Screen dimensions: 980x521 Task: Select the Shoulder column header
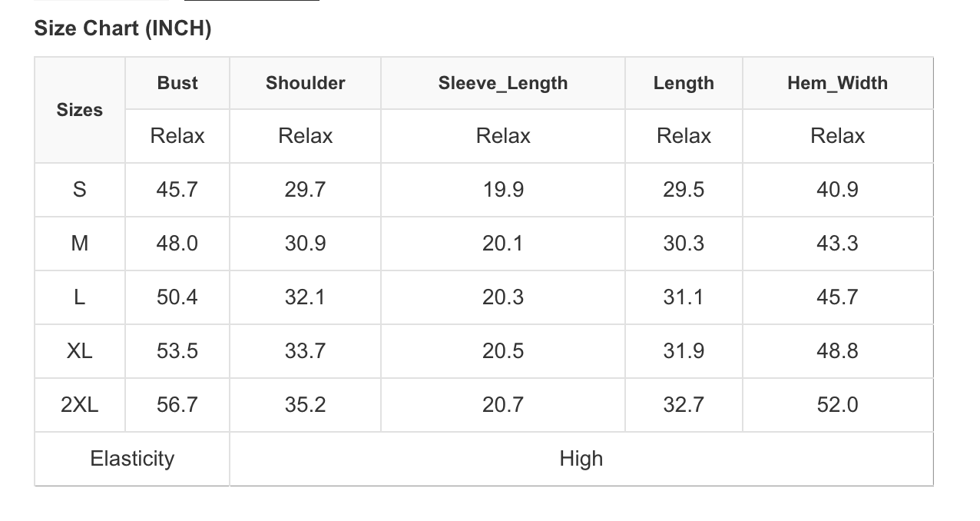click(x=305, y=83)
